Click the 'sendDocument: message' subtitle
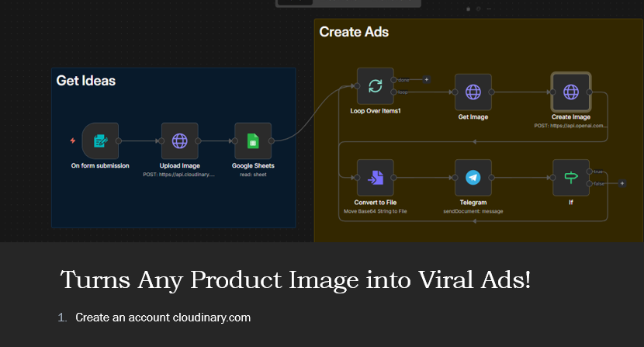Image resolution: width=644 pixels, height=347 pixels. pos(473,211)
